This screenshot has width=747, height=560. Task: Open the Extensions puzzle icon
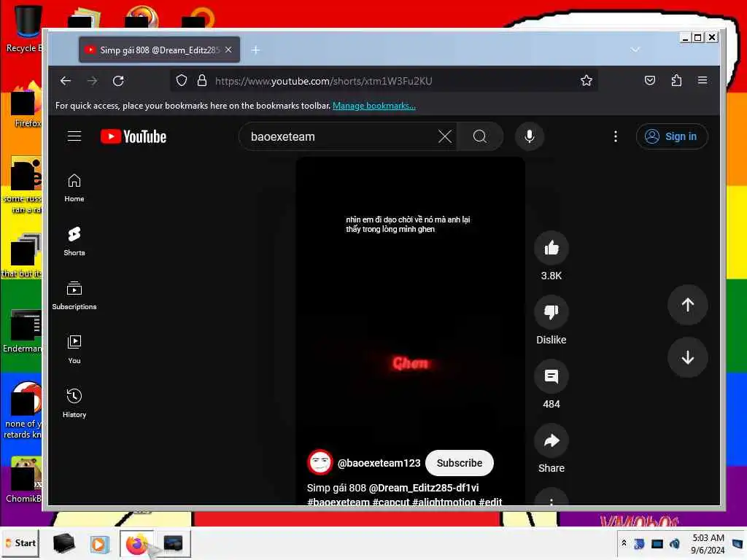click(x=676, y=80)
